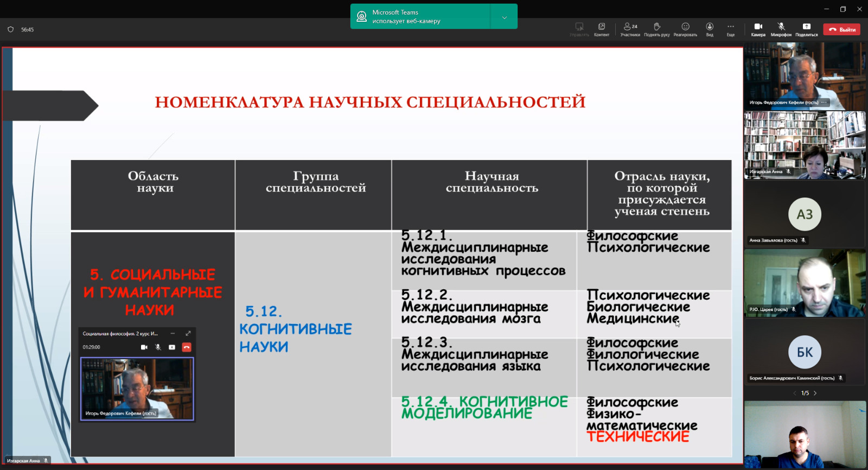868x470 pixels.
Task: Open options menu for Игорь Федорович Кефели tile
Action: (824, 103)
